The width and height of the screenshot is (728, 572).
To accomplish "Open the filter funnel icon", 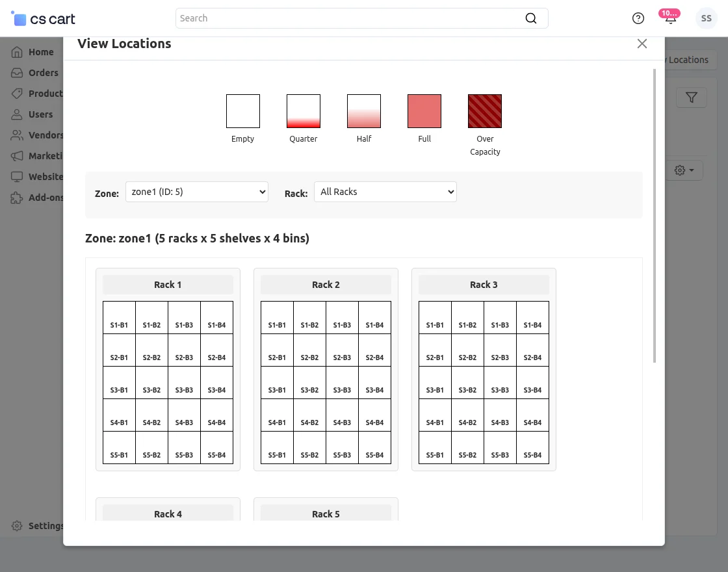I will click(692, 97).
